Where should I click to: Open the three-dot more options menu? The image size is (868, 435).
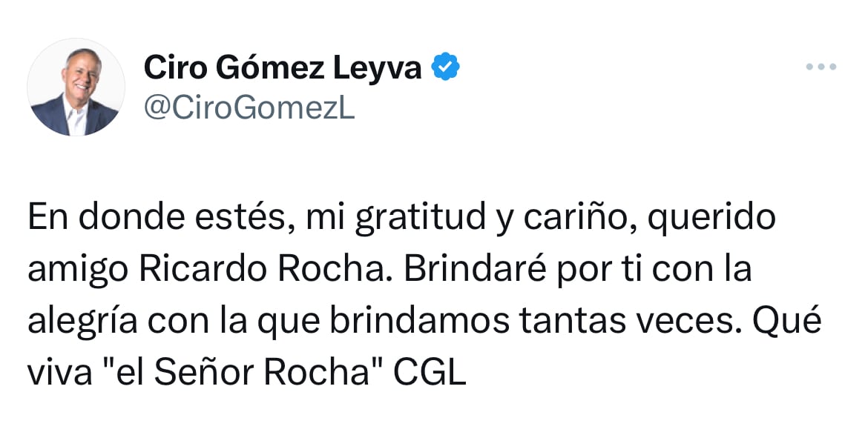821,68
